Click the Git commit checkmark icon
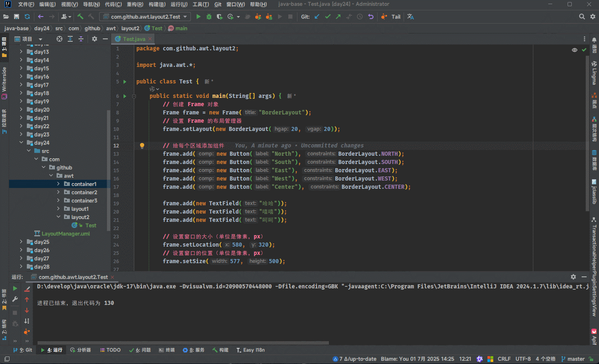Image resolution: width=599 pixels, height=364 pixels. [328, 17]
